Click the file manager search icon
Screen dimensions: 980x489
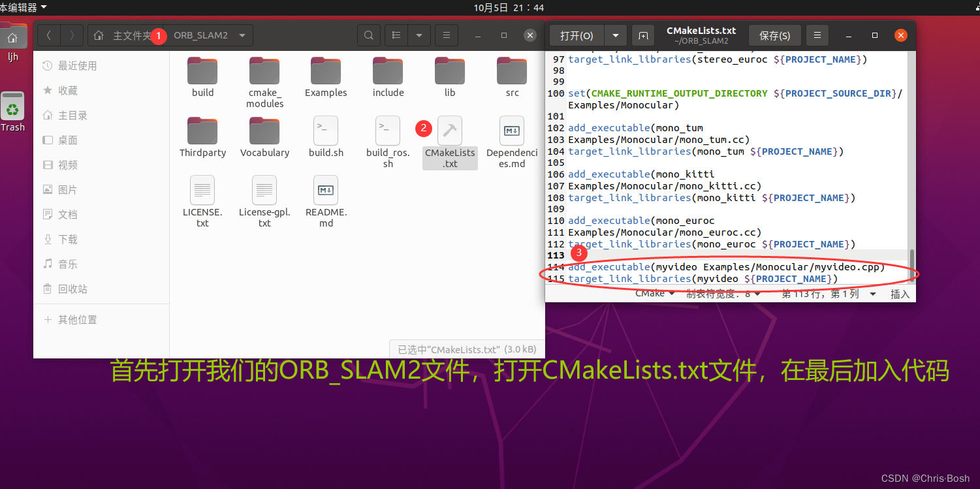click(369, 35)
